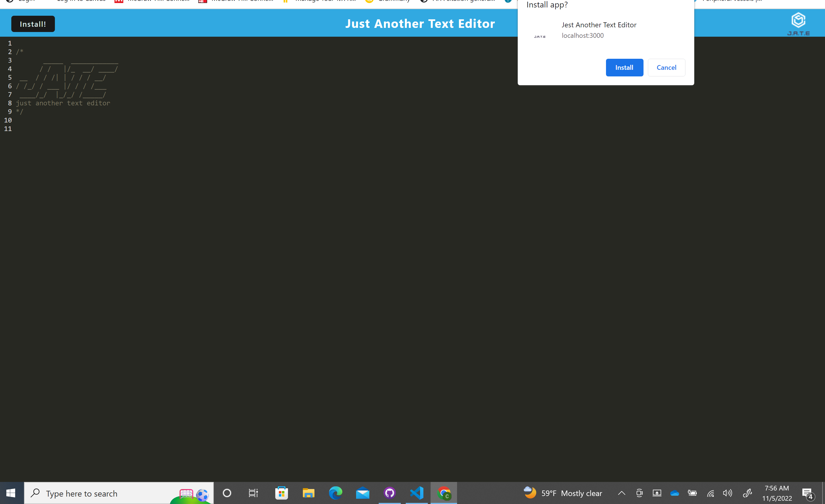Open the Mail app from the taskbar
This screenshot has height=504, width=825.
363,493
